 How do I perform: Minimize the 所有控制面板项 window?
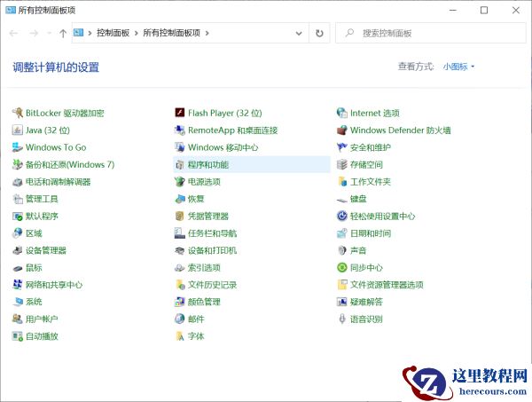click(452, 10)
